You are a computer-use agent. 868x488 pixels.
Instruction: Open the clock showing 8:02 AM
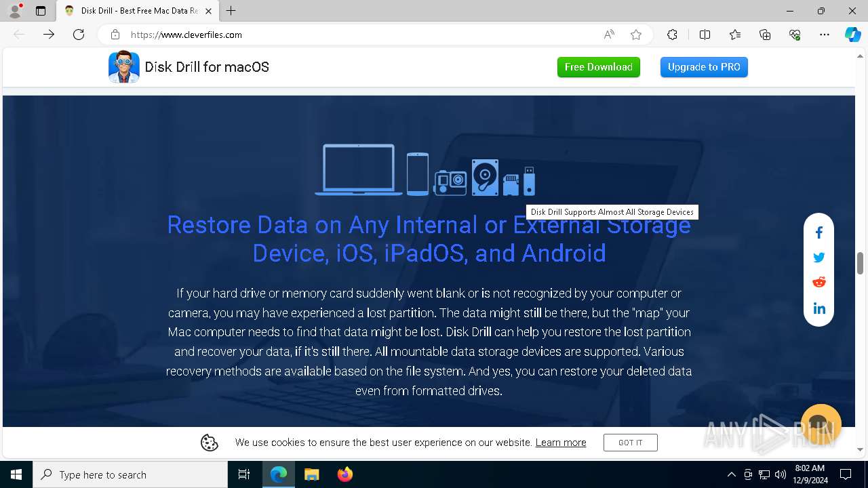810,474
